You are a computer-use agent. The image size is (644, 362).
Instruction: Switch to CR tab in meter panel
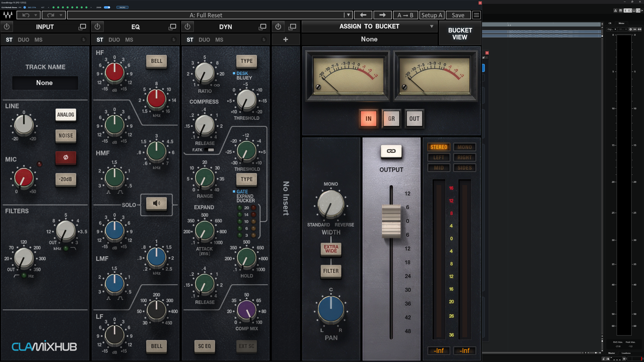610,23
